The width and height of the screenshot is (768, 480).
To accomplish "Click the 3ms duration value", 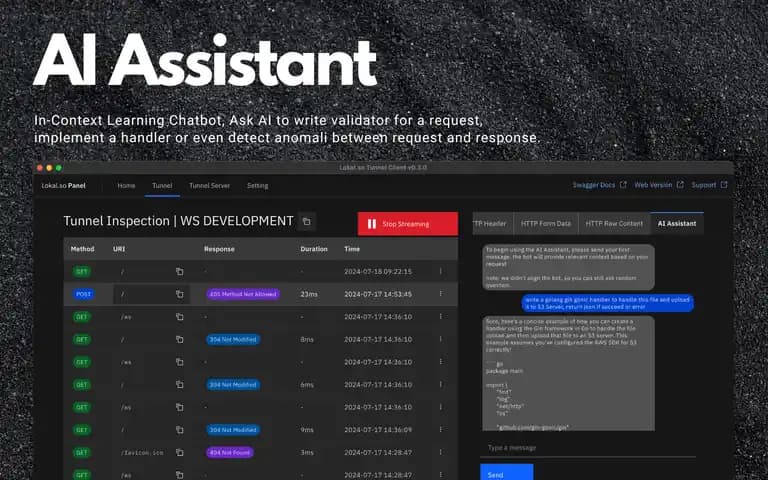I will [x=307, y=452].
